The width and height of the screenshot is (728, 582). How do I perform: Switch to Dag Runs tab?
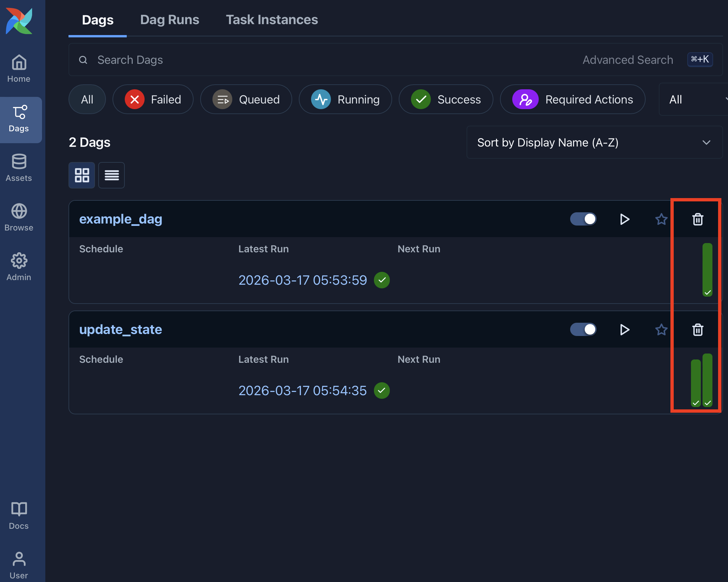[x=169, y=20]
